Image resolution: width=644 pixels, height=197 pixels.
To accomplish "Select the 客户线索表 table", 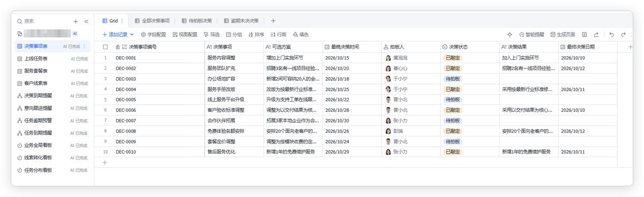I will (x=52, y=84).
